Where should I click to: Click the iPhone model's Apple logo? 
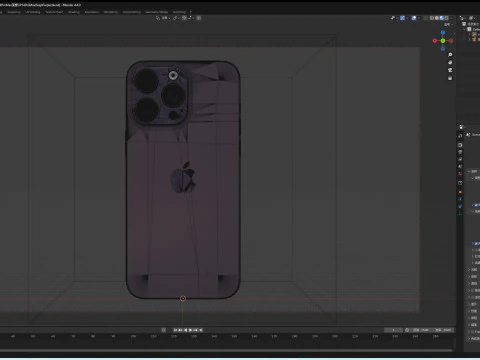coord(183,177)
